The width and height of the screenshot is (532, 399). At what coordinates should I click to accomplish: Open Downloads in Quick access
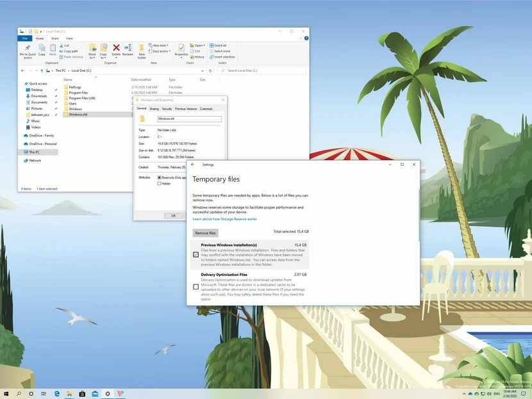pyautogui.click(x=38, y=96)
